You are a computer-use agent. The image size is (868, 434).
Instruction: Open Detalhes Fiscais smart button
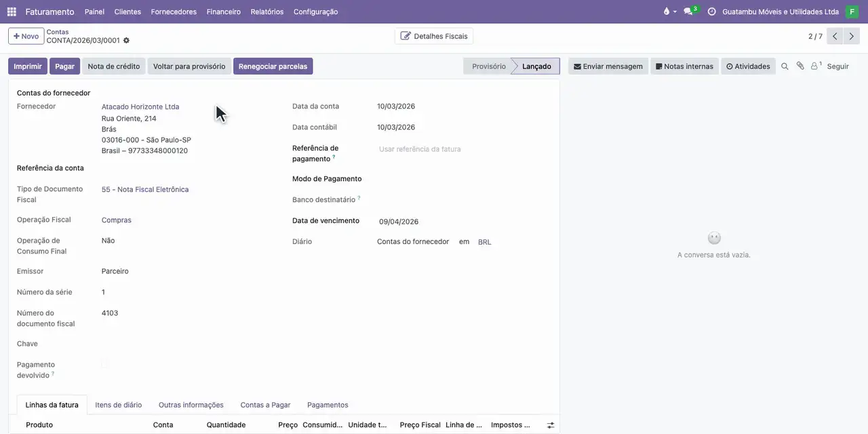click(x=434, y=36)
